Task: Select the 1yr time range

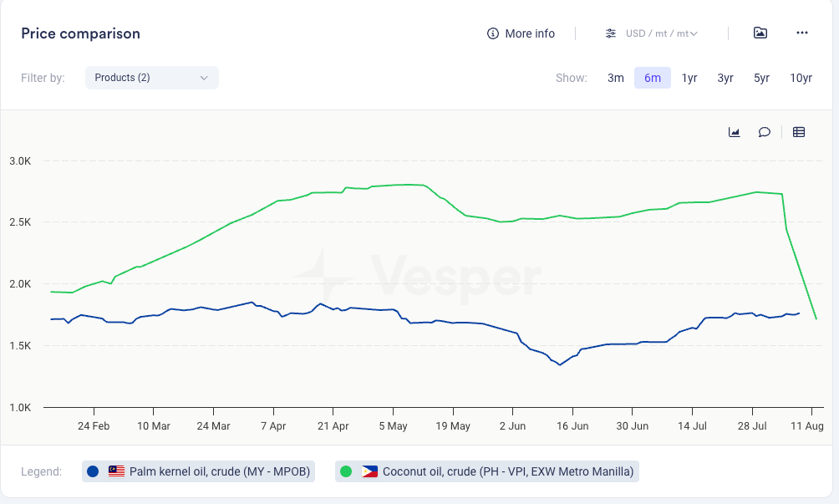Action: tap(689, 78)
